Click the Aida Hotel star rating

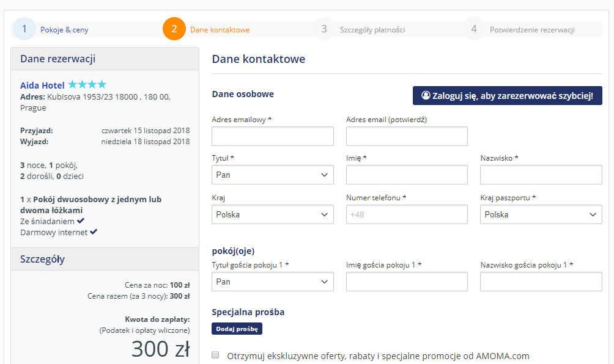coord(87,85)
